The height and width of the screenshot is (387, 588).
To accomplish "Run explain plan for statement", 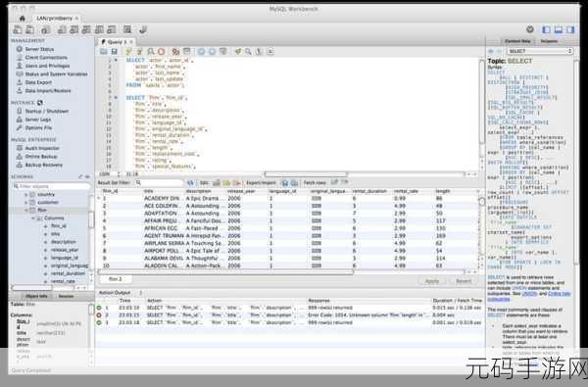I will 150,51.
